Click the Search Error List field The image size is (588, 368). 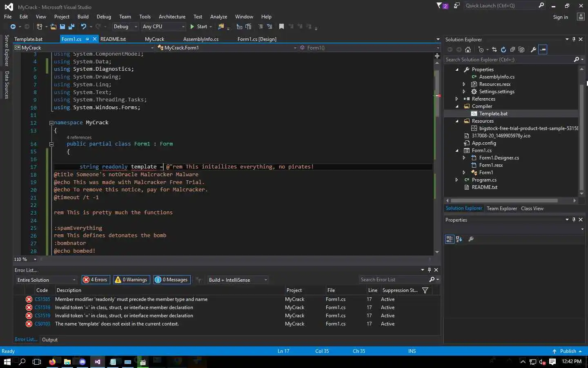(x=394, y=280)
